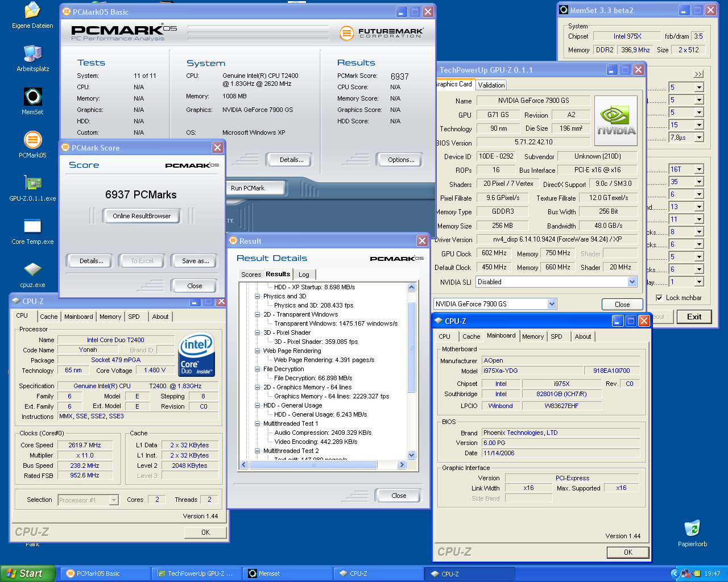Click 6937 PCMarks score text
Screen dimensions: 728x582
pyautogui.click(x=141, y=194)
